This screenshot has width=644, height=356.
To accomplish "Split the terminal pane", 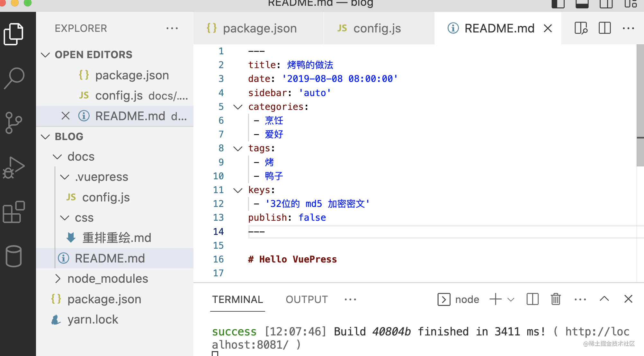I will (x=532, y=299).
